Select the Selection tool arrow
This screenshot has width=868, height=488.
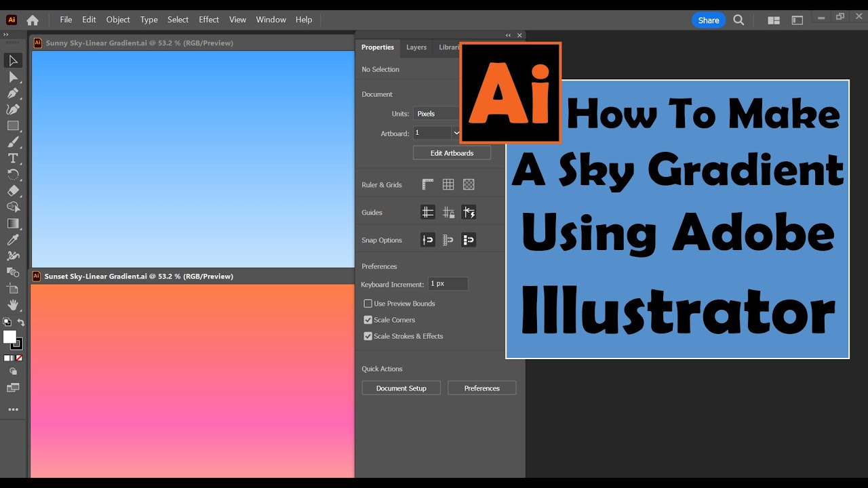(13, 60)
